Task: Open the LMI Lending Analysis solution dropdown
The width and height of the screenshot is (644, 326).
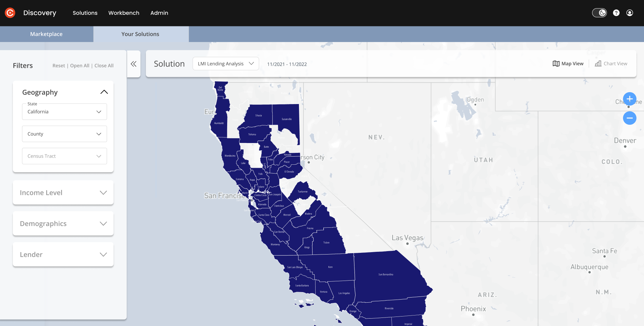Action: (x=226, y=64)
